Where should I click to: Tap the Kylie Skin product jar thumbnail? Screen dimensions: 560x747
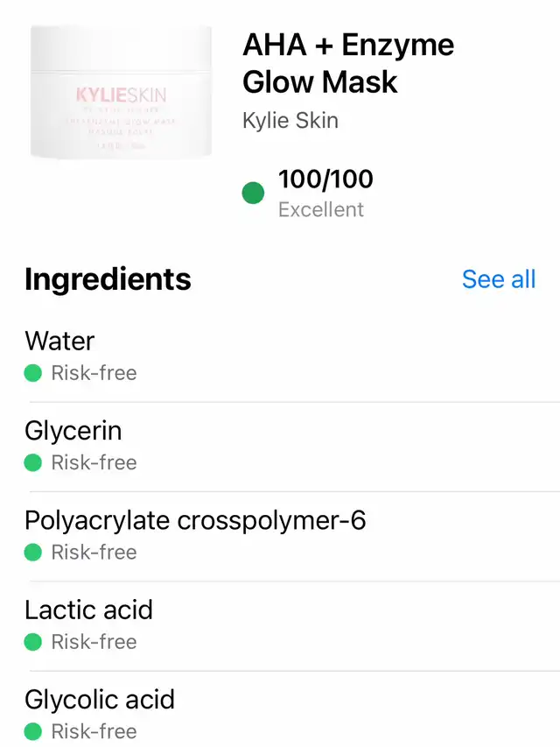pos(121,92)
